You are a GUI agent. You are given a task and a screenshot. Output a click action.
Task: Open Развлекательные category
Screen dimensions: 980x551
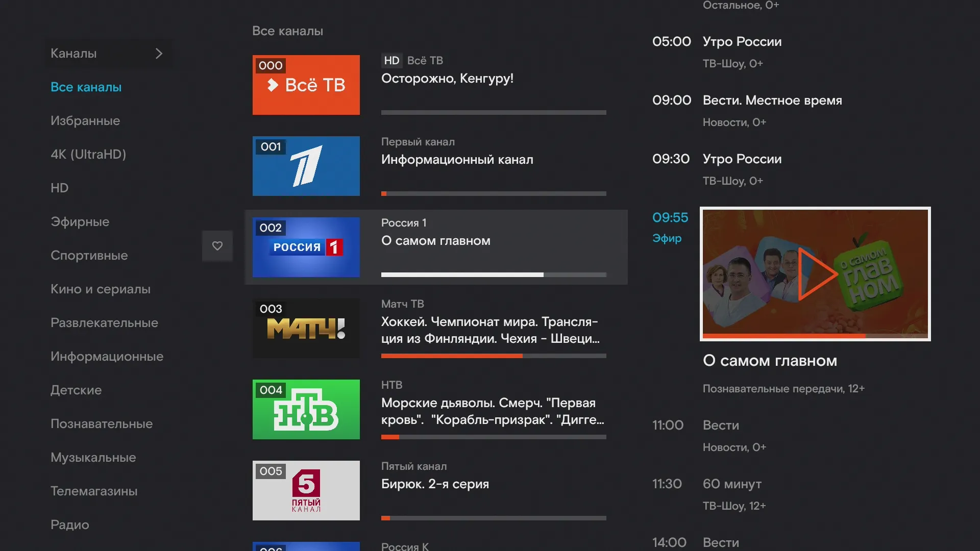(104, 323)
